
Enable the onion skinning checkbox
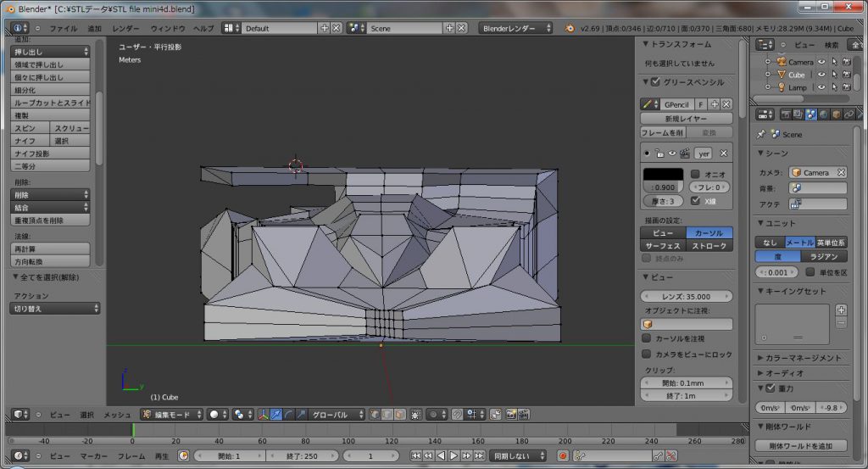point(695,174)
